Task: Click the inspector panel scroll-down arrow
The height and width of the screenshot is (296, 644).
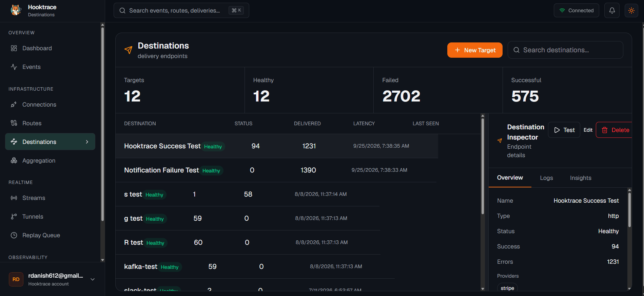Action: point(629,289)
